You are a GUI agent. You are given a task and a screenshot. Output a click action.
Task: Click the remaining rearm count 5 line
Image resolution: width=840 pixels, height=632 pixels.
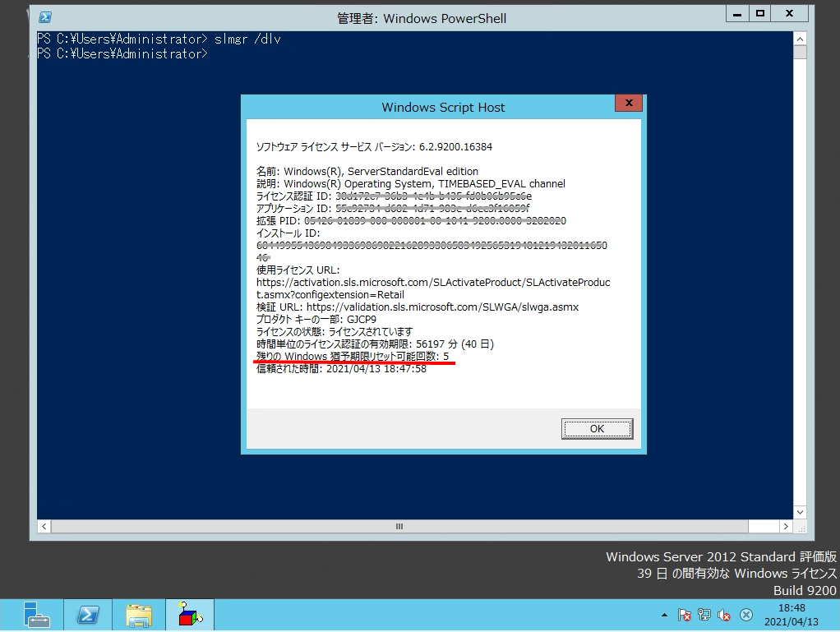(x=353, y=356)
